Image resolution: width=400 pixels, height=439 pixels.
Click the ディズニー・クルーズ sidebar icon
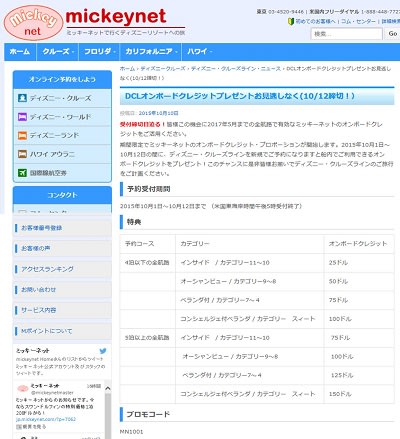point(22,98)
